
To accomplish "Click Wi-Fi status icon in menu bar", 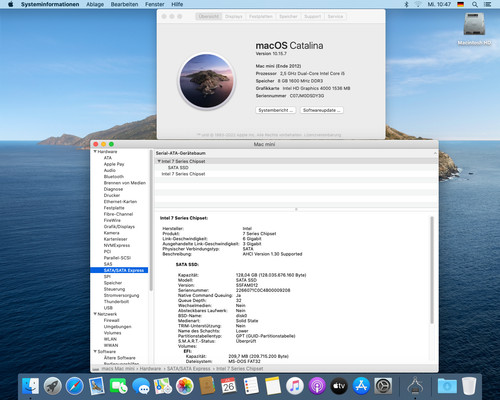I will pos(418,4).
